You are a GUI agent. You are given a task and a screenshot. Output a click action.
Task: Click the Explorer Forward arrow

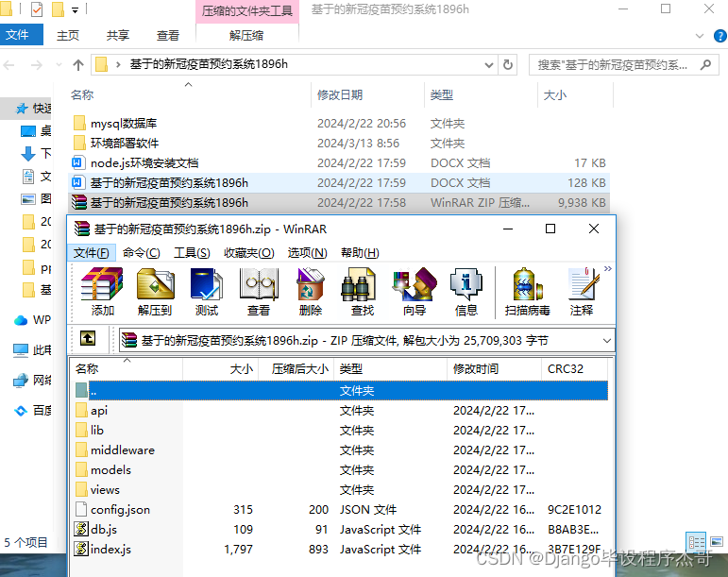[36, 65]
